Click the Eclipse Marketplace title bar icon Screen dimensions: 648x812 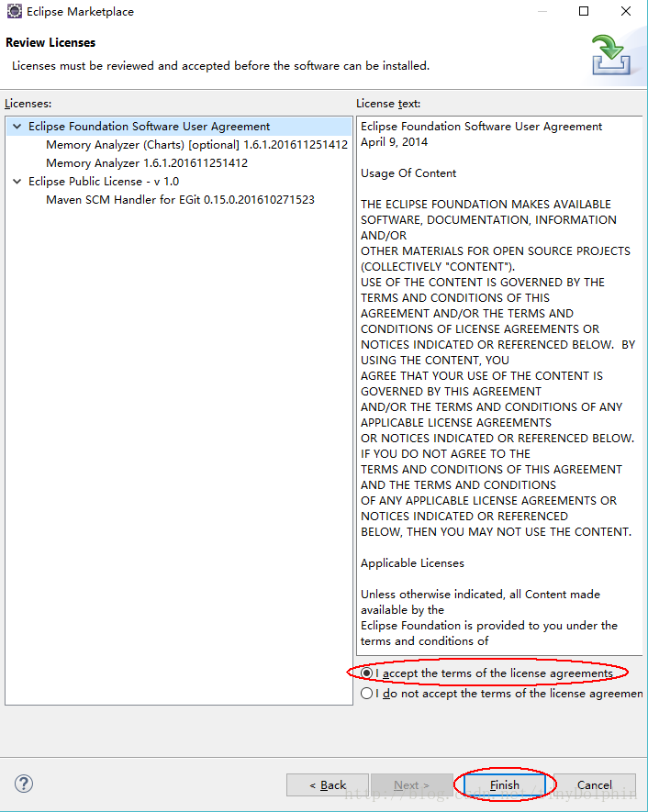click(14, 11)
